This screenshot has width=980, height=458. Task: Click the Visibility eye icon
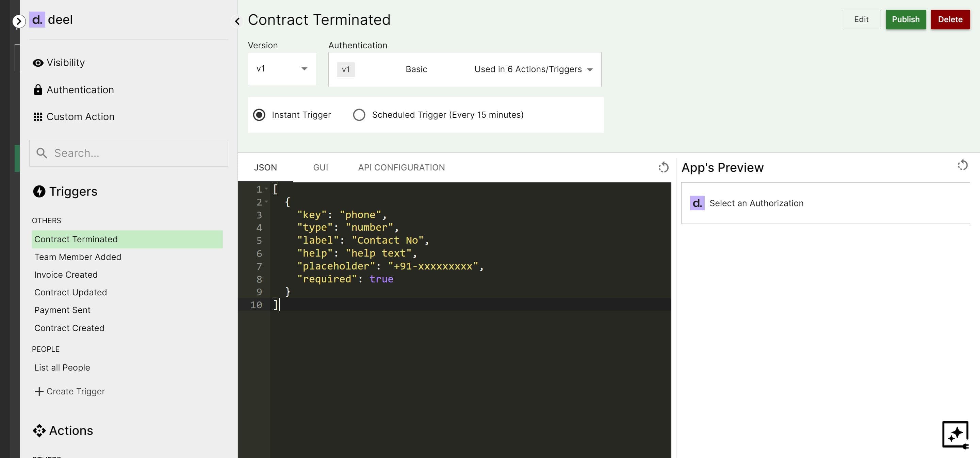point(38,63)
